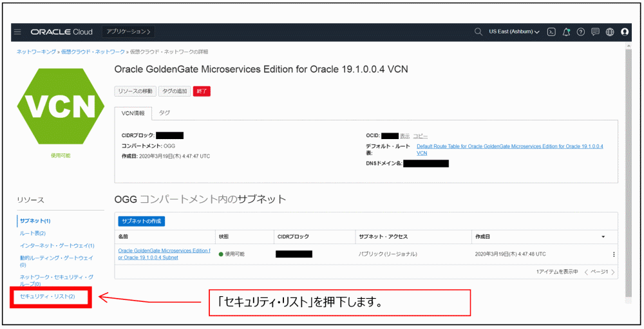
Task: Click the パブリック (リージョナル) cell
Action: 388,254
